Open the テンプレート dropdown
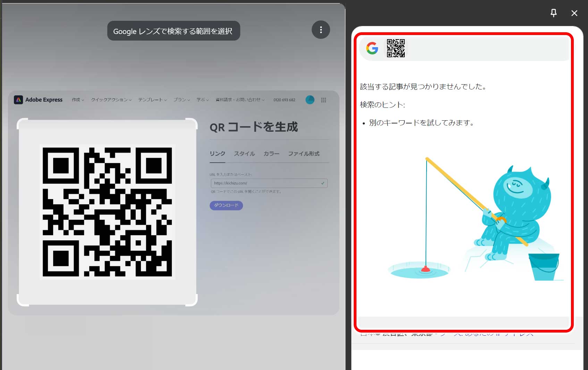The image size is (588, 370). coord(152,100)
